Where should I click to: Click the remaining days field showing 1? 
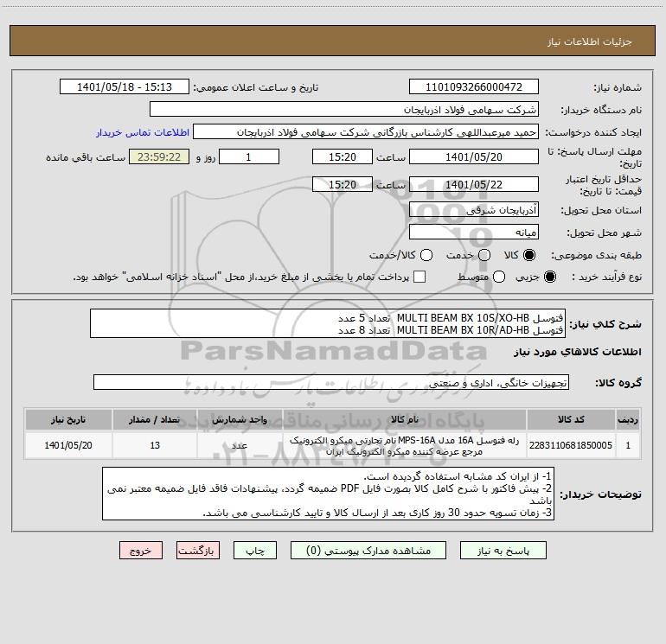(249, 156)
